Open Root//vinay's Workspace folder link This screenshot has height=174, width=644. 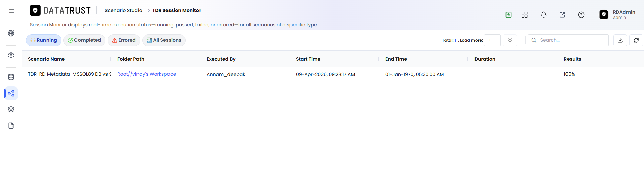pyautogui.click(x=147, y=74)
